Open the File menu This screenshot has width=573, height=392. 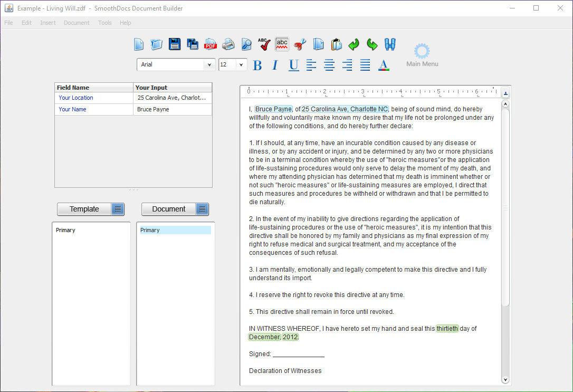point(8,23)
